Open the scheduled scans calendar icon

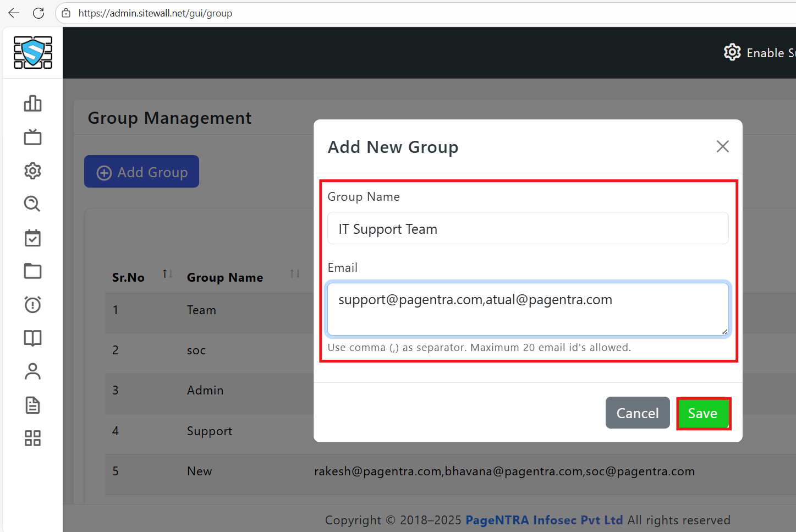(x=32, y=238)
